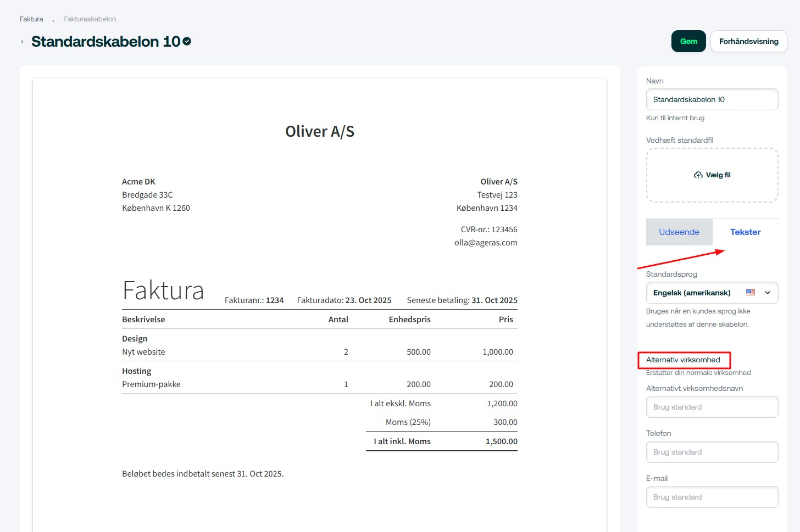Click the back chevron beside Standardskabelon 10 title
The width and height of the screenshot is (800, 532).
tap(22, 42)
